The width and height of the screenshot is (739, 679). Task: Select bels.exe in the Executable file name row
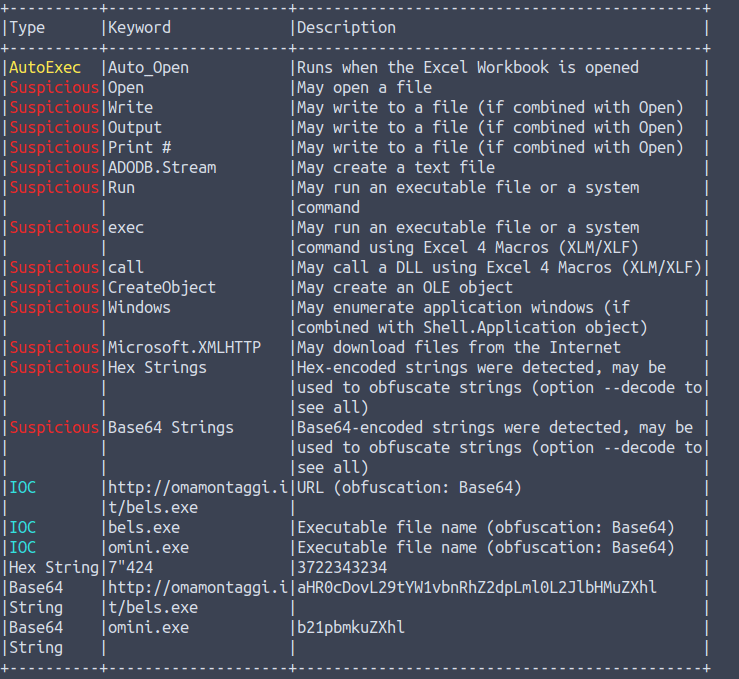(x=143, y=528)
